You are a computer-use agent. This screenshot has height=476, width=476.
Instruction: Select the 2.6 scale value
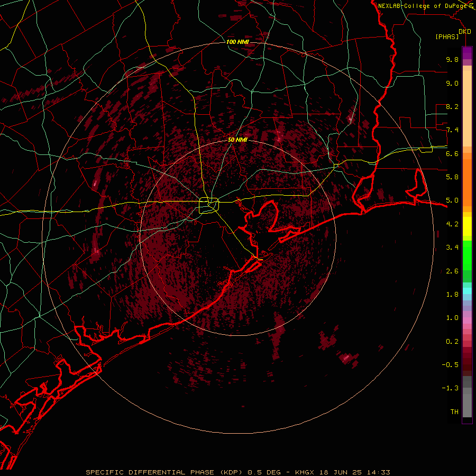click(452, 271)
